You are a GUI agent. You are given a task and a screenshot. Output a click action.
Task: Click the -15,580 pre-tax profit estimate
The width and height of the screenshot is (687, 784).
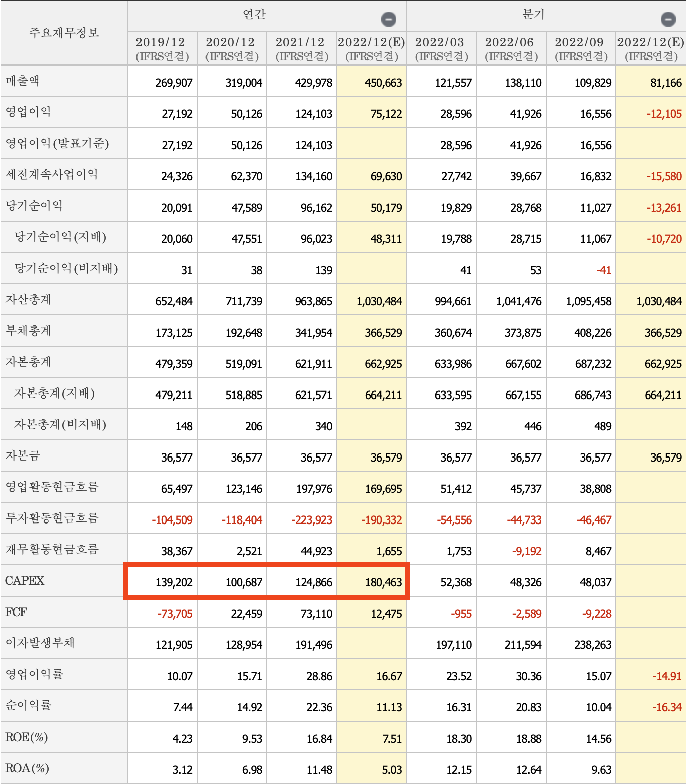(x=664, y=176)
